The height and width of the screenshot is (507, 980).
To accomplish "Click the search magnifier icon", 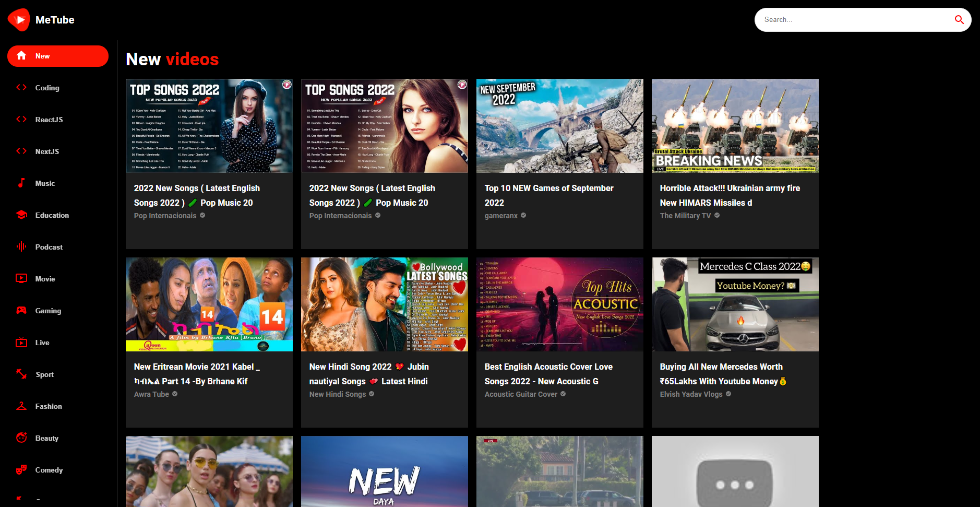I will 959,20.
